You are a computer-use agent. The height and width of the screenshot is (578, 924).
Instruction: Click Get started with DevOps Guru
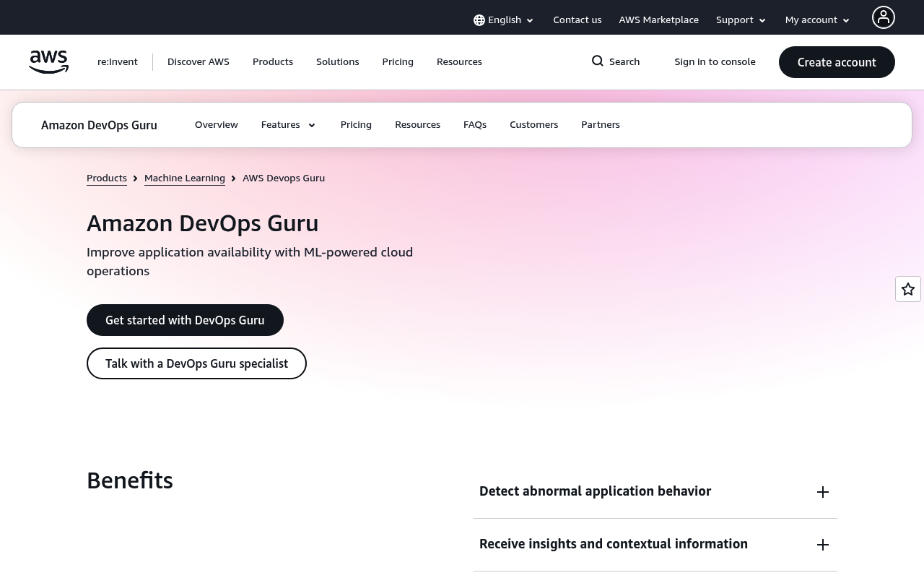click(185, 320)
